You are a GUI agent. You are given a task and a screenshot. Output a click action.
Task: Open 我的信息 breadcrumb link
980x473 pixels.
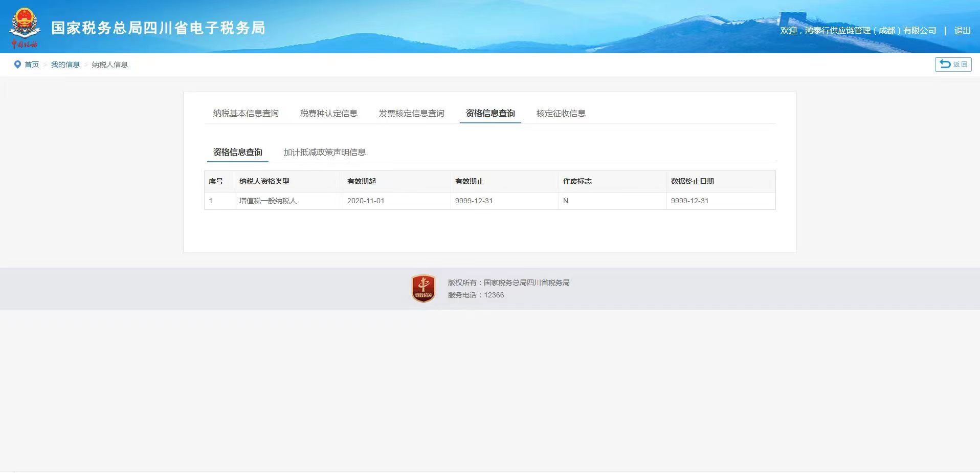click(x=65, y=64)
